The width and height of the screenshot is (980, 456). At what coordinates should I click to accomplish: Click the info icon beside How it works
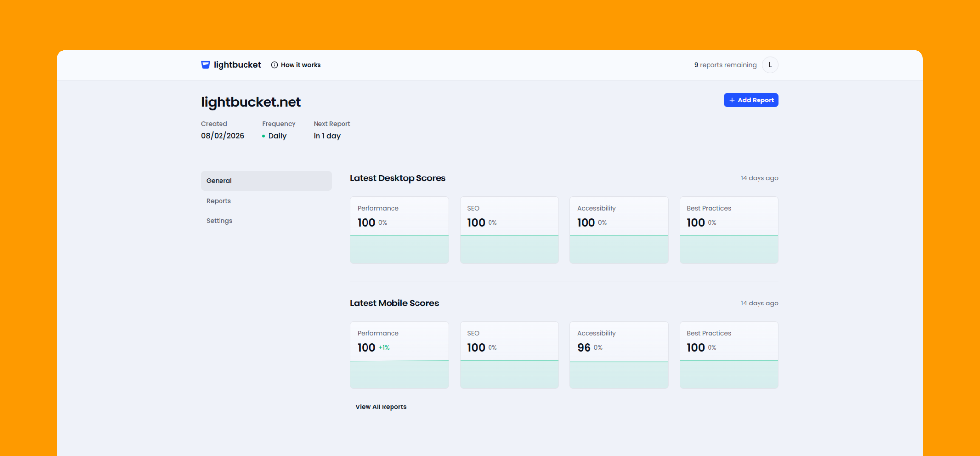point(274,65)
